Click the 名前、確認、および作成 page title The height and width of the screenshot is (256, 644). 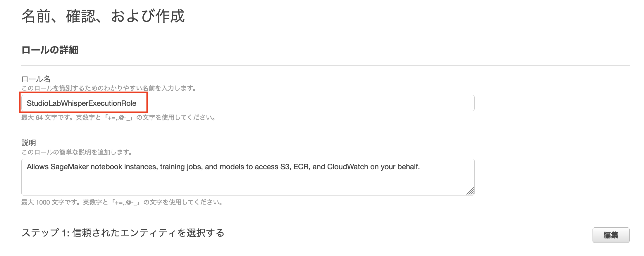(103, 16)
